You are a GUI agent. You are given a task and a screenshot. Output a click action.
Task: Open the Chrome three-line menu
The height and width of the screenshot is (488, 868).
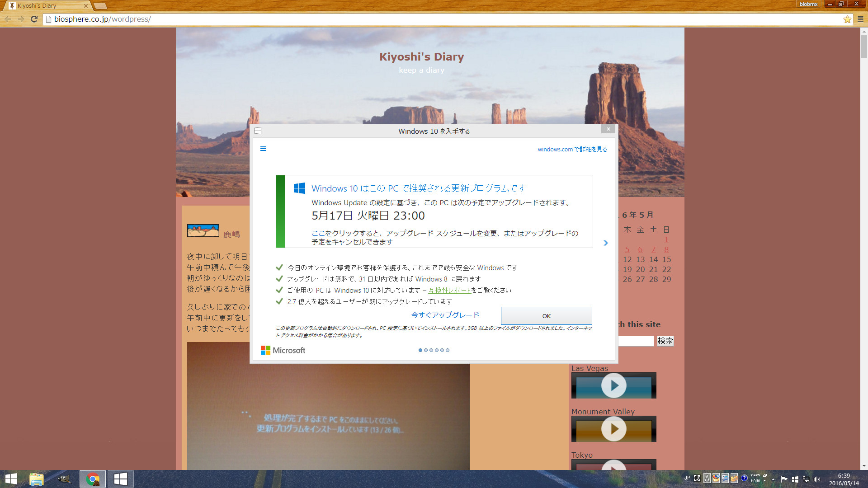860,19
